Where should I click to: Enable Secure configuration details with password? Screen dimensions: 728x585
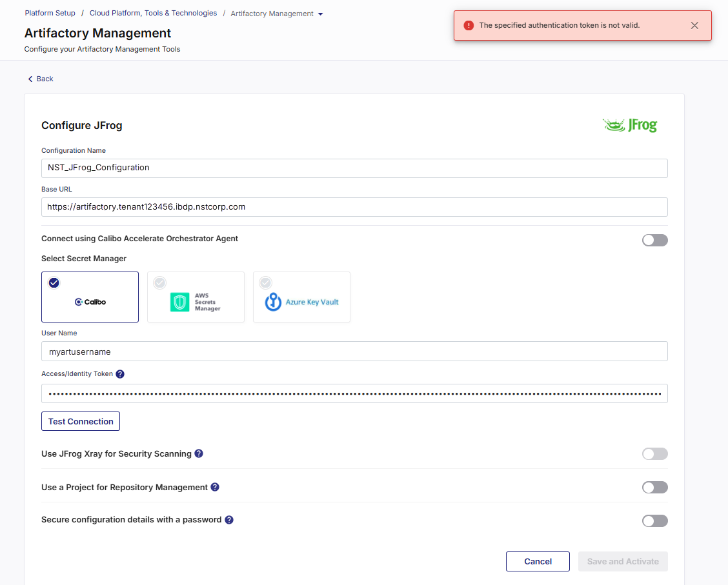pos(654,521)
